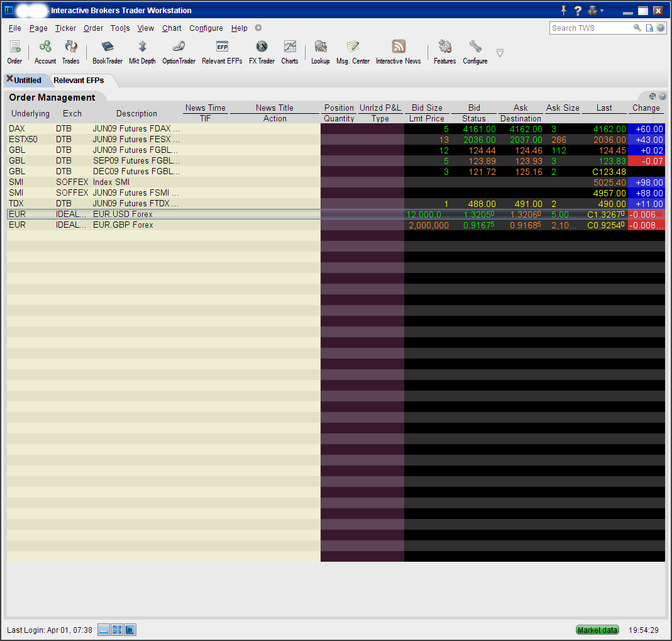672x641 pixels.
Task: Open the Trades toolbar icon
Action: point(70,52)
